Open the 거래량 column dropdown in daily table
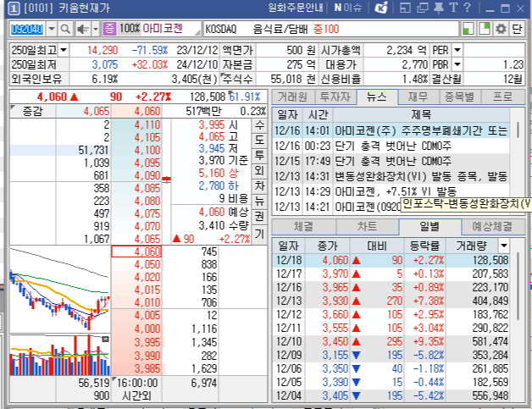 pos(504,246)
